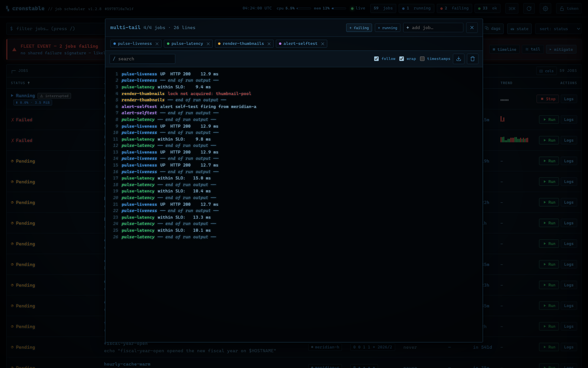Open the command palette ⌘K button

pos(512,9)
